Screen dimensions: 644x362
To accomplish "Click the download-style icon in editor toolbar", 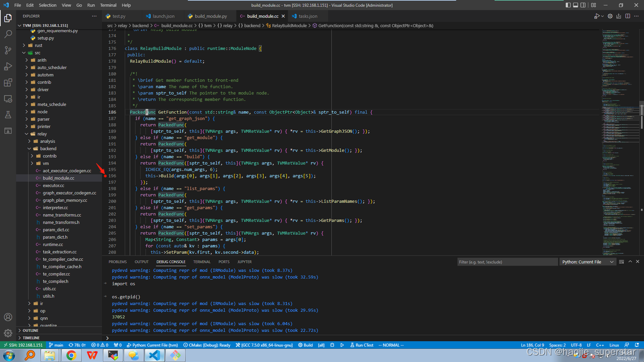I will [619, 16].
